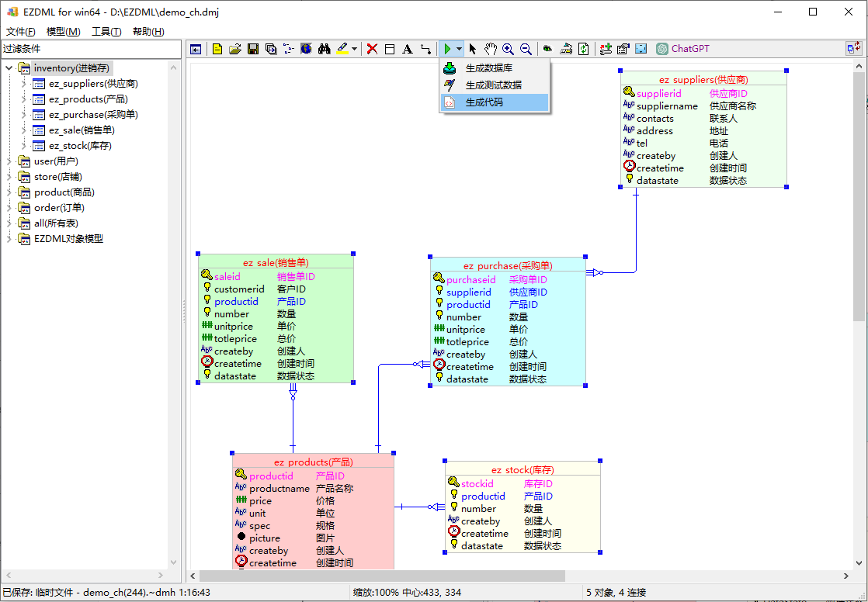Select the ez_suppliers(供应商) table title
This screenshot has width=868, height=602.
[703, 80]
